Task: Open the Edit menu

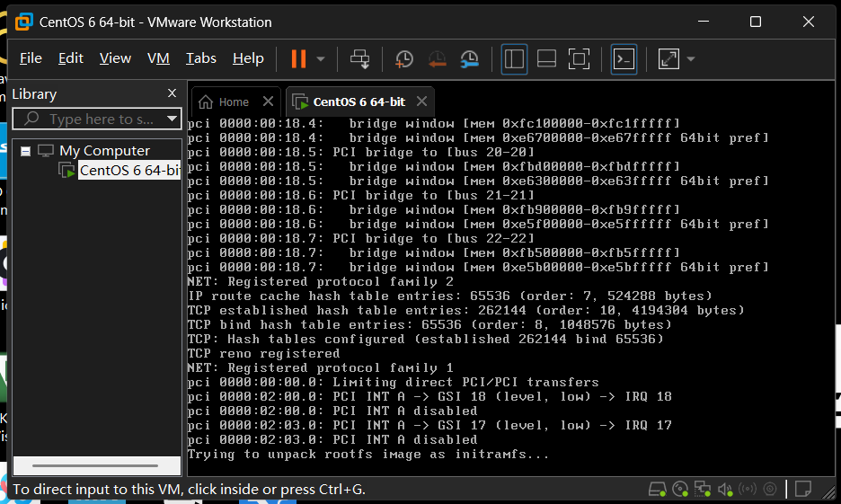Action: click(71, 57)
